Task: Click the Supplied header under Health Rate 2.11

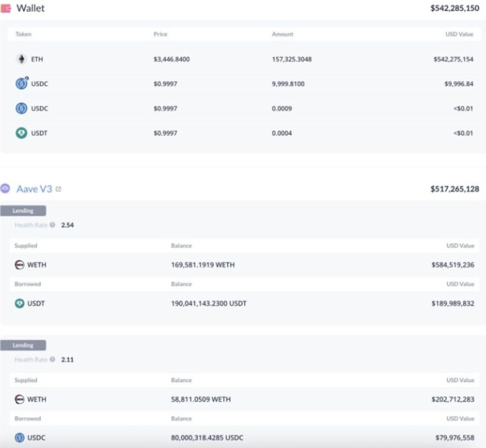Action: pos(26,380)
